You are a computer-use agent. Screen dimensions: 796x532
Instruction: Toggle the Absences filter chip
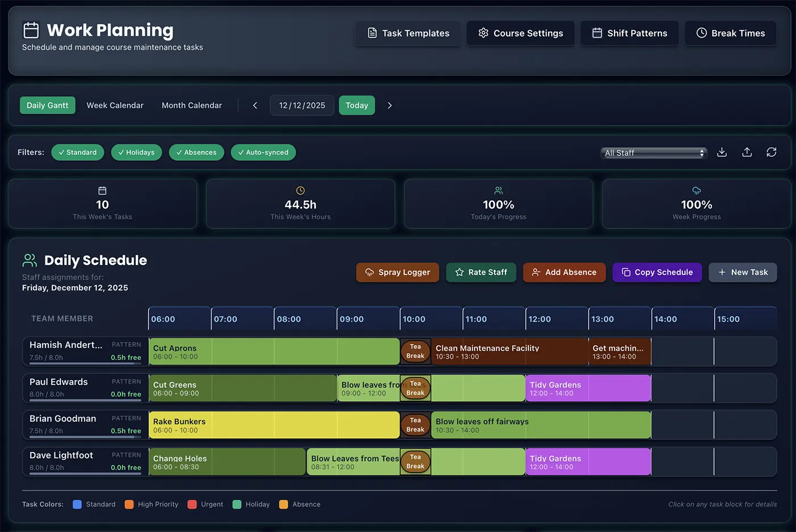196,152
